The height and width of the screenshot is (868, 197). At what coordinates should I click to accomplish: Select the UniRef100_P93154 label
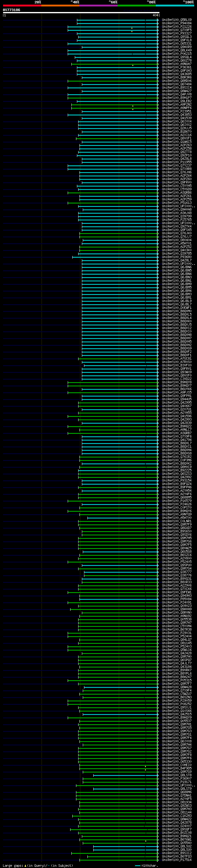[176, 481]
